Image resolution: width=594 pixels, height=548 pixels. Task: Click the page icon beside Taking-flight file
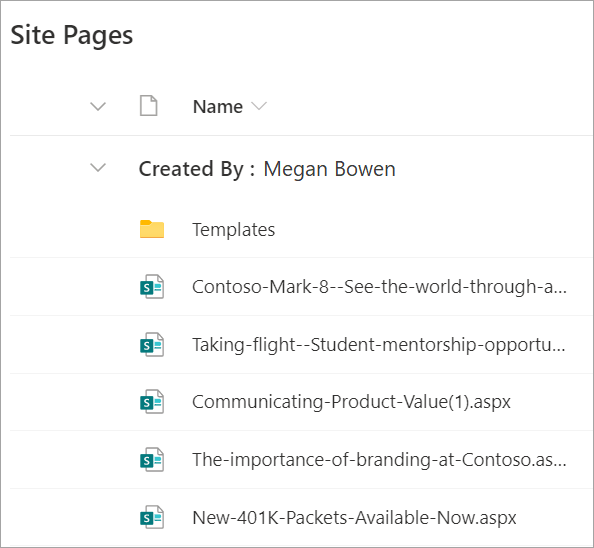pos(152,345)
